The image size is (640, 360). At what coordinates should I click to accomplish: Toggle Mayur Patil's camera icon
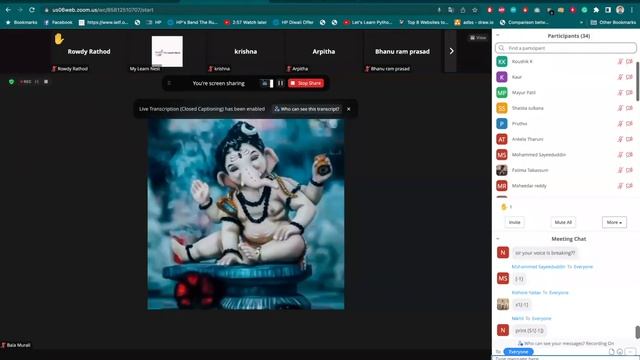point(629,92)
